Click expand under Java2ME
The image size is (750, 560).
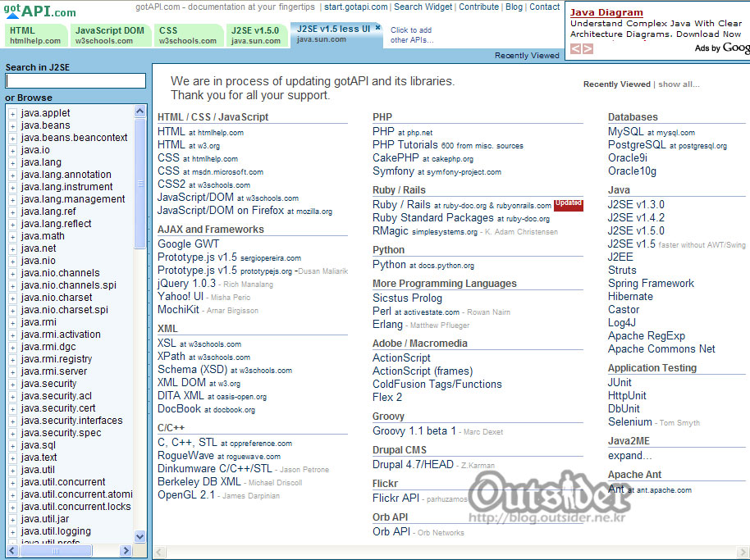[629, 455]
